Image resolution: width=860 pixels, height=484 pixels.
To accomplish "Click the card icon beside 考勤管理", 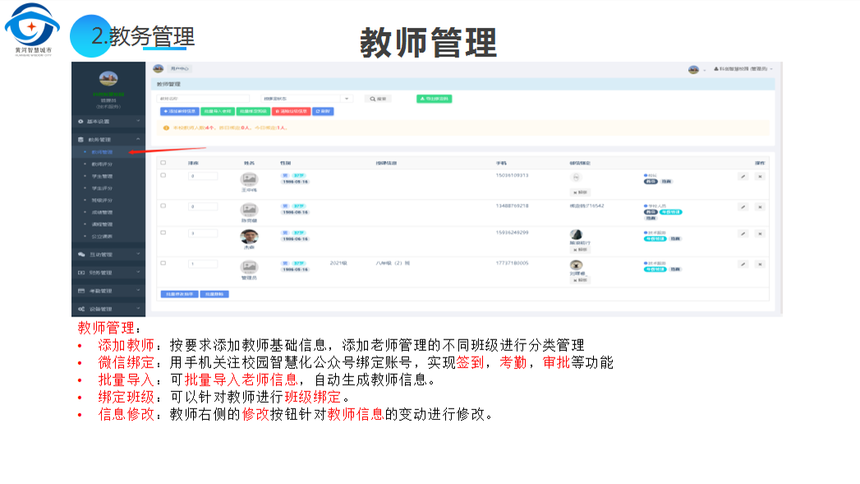I will [81, 291].
